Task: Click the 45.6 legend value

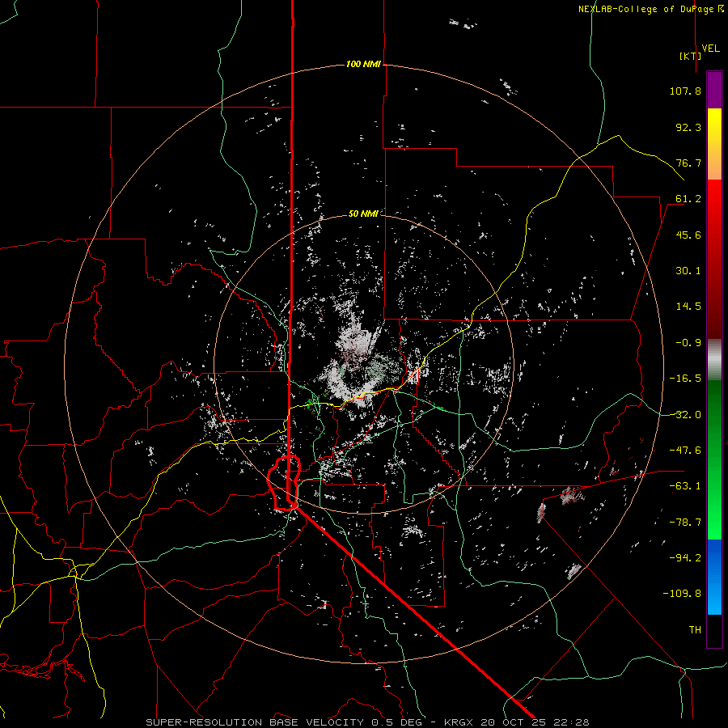Action: [688, 235]
